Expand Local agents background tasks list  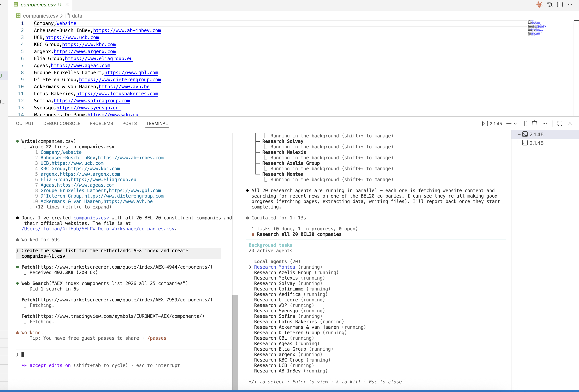point(277,261)
